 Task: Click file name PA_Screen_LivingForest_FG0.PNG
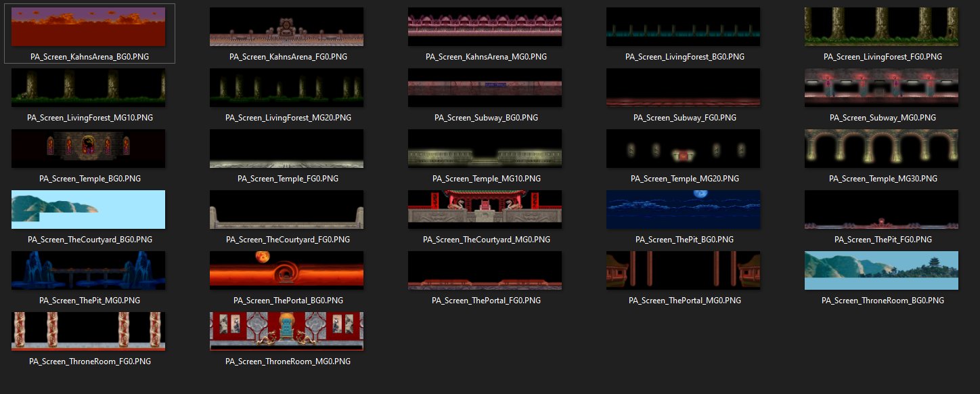coord(883,57)
